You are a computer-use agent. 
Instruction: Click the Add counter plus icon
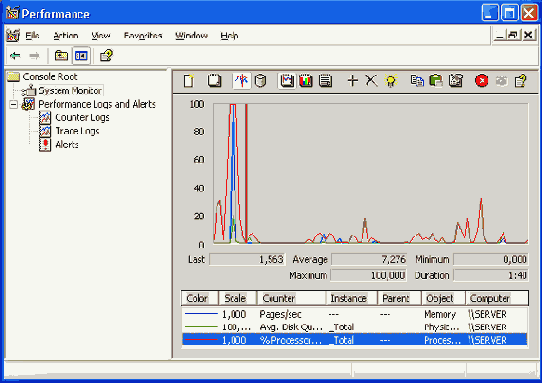[x=352, y=81]
